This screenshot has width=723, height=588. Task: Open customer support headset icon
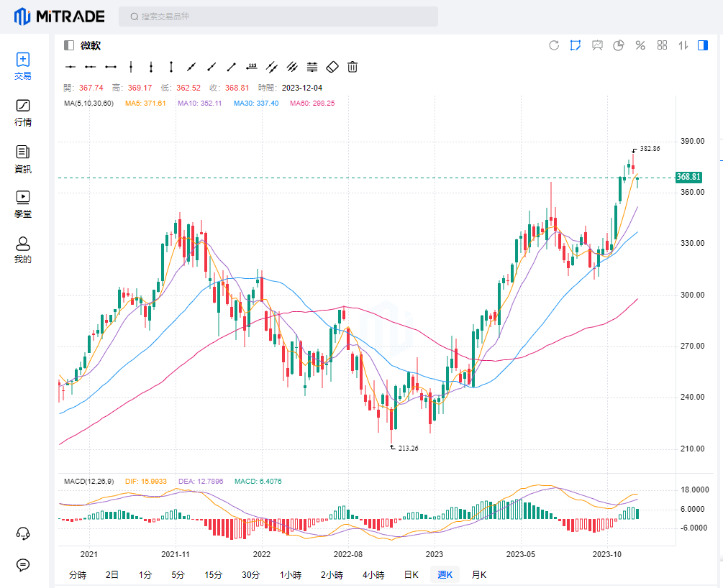[x=23, y=533]
